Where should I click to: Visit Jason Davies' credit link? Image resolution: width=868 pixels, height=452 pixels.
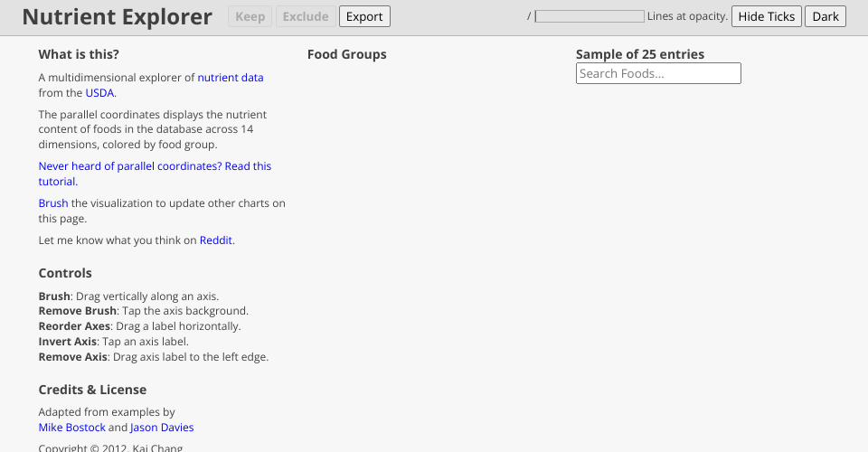pos(162,428)
